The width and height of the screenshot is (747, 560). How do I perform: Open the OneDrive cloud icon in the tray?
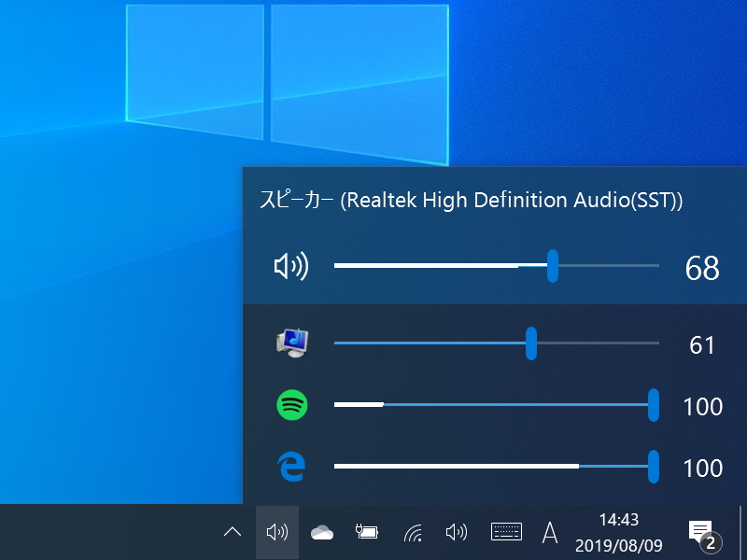point(321,532)
